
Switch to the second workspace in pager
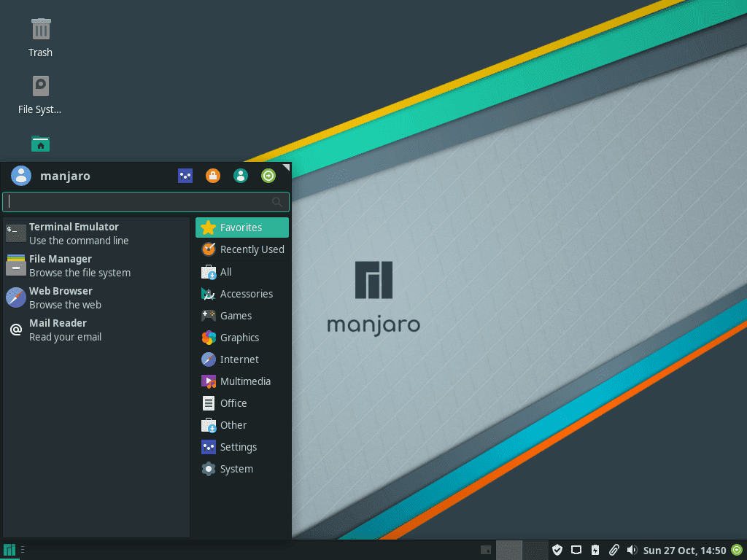pyautogui.click(x=535, y=550)
